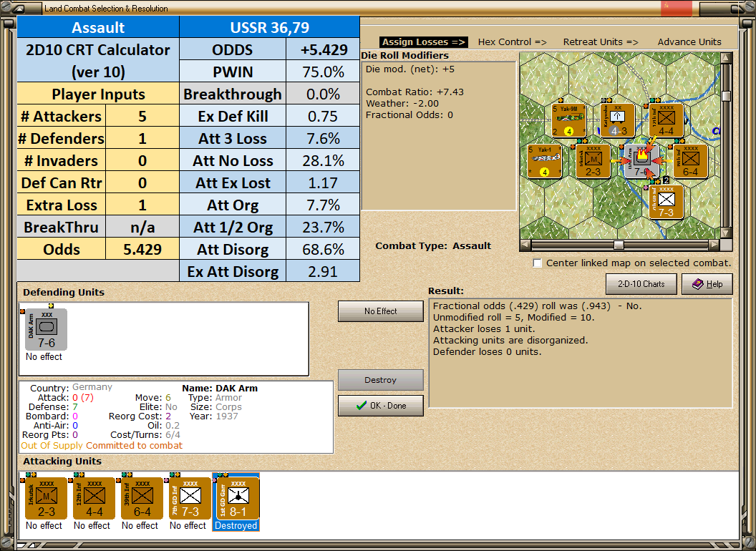
Task: Click the Yak-1 aircraft counter on map
Action: (x=544, y=162)
